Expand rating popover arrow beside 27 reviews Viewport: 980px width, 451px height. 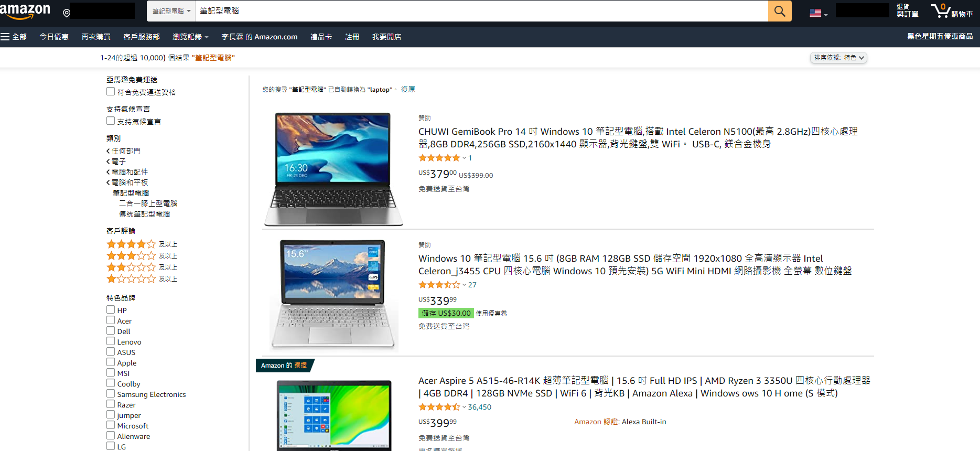(x=464, y=285)
